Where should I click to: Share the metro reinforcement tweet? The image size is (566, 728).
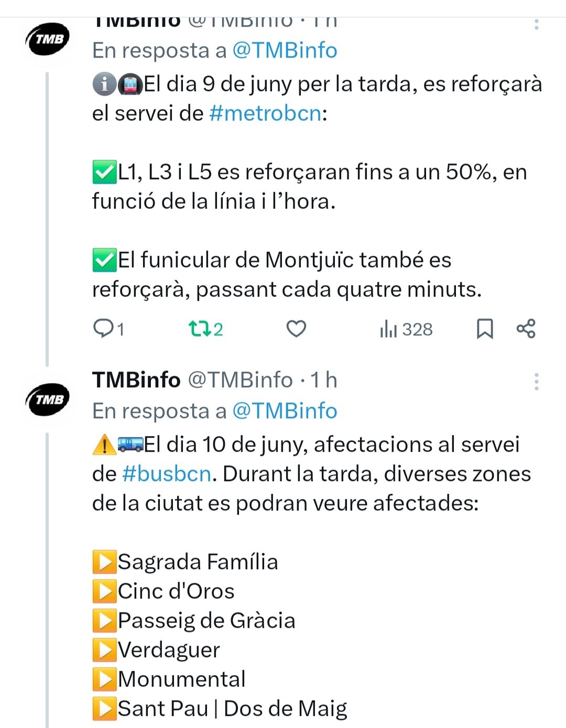tap(526, 329)
